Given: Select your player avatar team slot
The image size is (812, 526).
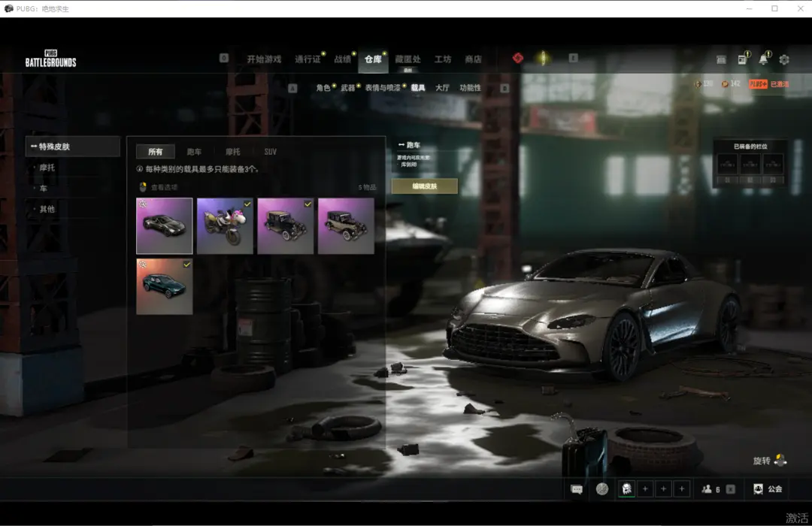Looking at the screenshot, I should tap(626, 488).
